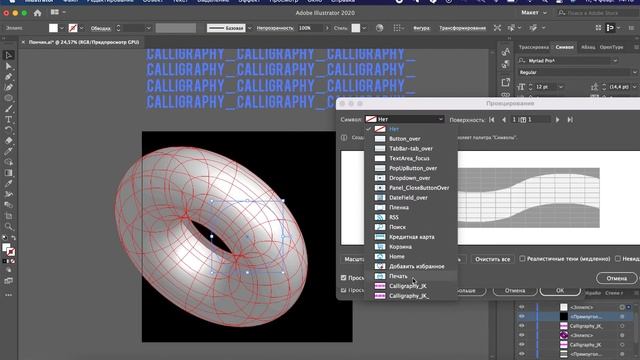Click the recolor artwork globe icon
Viewport: 640px width, 360px height.
(380, 28)
